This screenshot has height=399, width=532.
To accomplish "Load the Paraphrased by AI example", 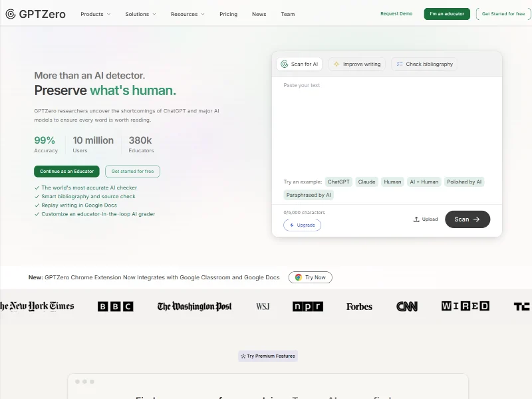I will click(309, 195).
